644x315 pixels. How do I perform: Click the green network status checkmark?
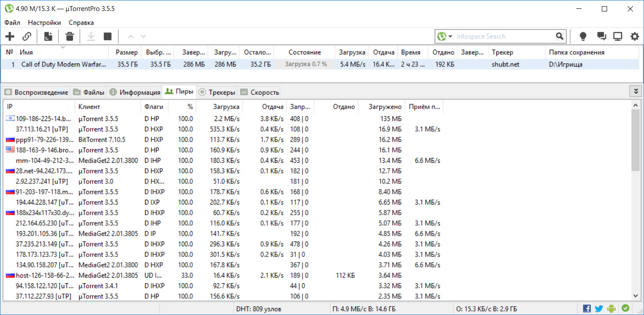tap(625, 308)
